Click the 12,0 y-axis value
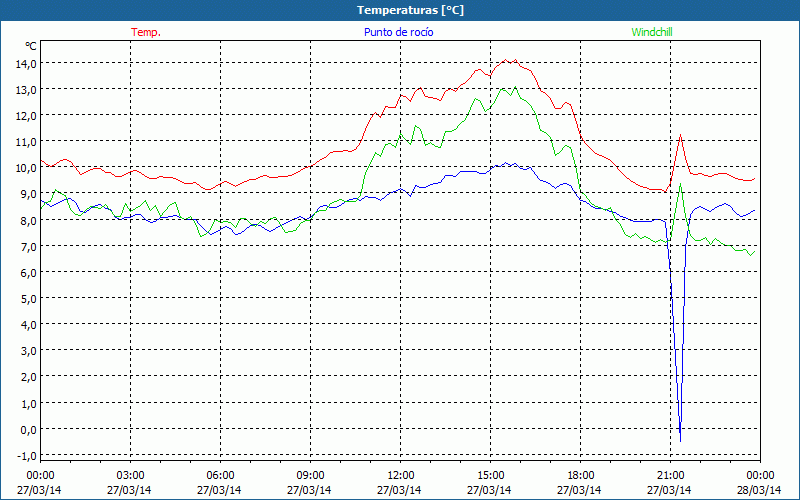The height and width of the screenshot is (500, 800). (x=27, y=116)
